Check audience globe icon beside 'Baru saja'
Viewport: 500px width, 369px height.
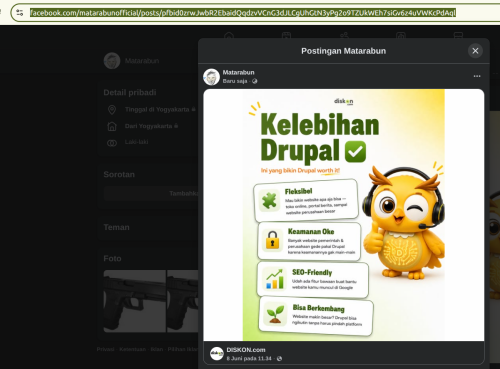coord(255,81)
